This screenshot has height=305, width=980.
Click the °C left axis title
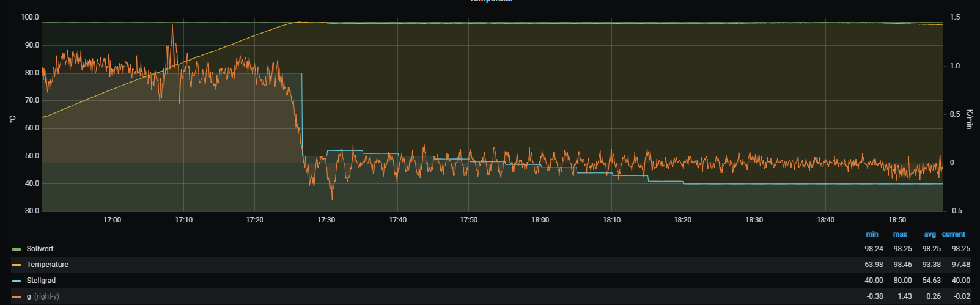12,119
